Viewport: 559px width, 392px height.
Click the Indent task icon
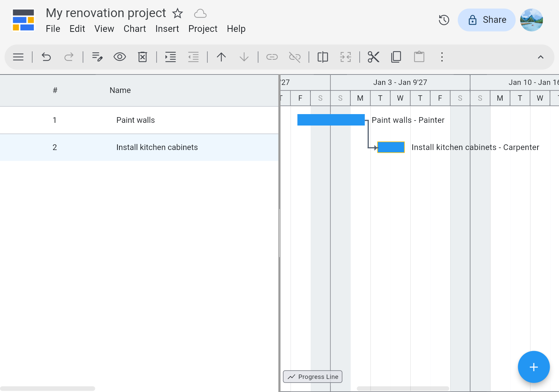point(170,57)
